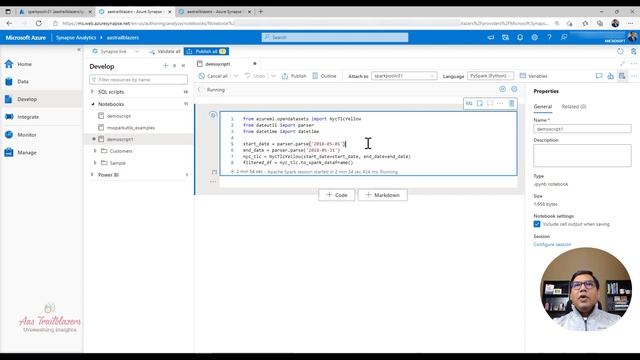Toggle the Properties pane icon

point(622,76)
